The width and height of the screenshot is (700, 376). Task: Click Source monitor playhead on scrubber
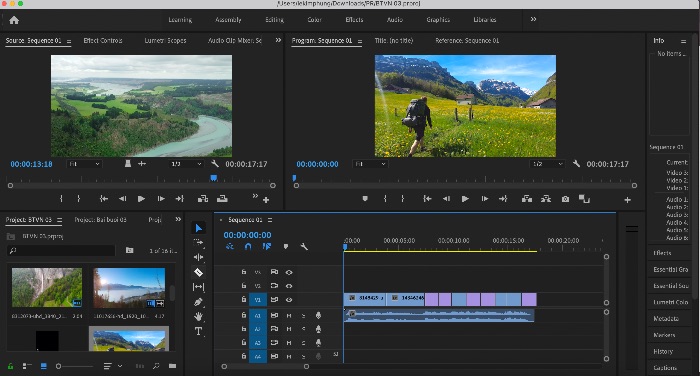214,178
